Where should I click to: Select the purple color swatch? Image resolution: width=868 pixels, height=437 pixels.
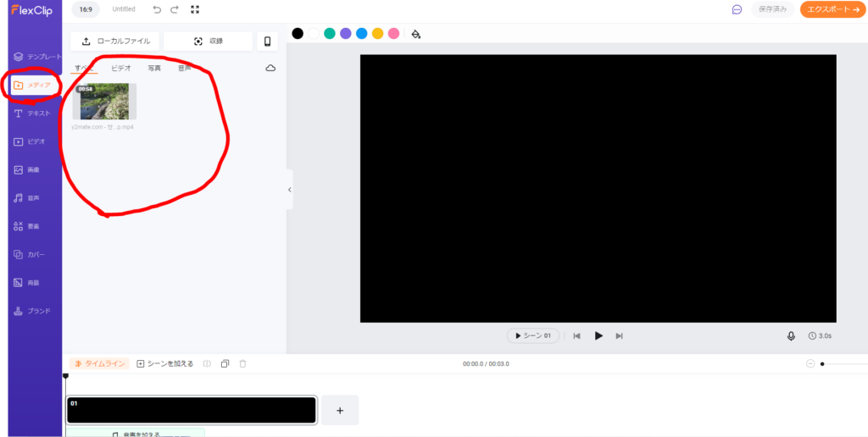point(346,34)
